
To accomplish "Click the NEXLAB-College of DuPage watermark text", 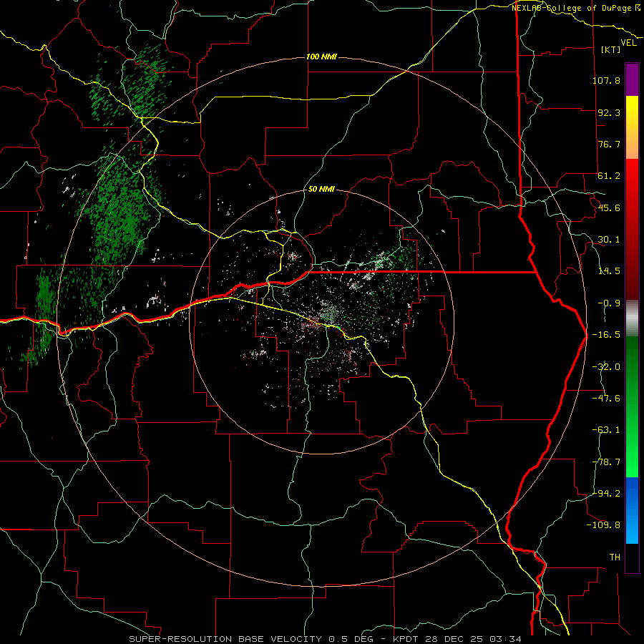I will tap(575, 8).
